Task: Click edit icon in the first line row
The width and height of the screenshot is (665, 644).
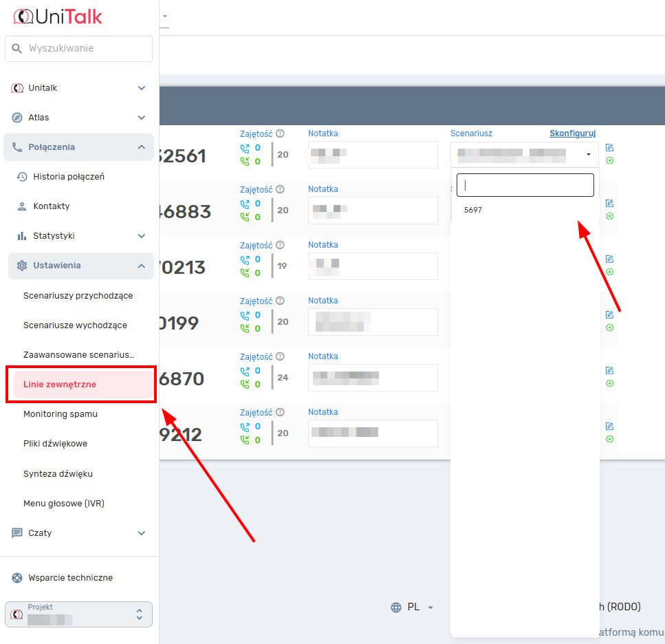Action: pyautogui.click(x=609, y=148)
